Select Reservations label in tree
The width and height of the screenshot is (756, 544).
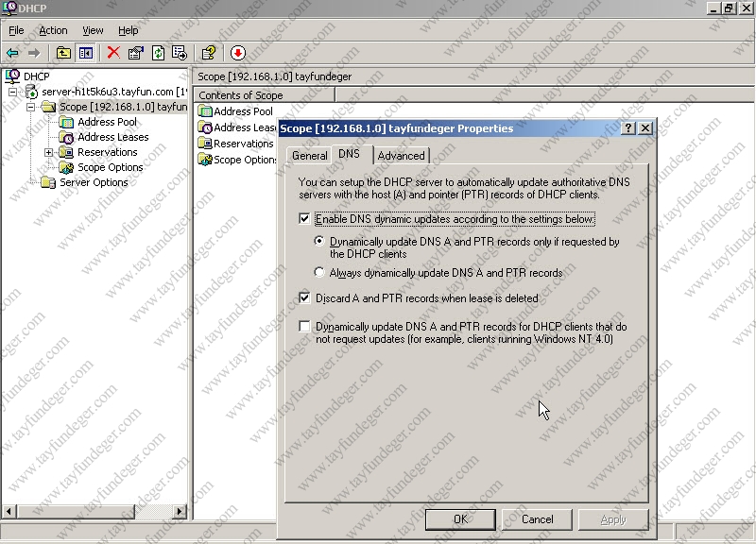[x=108, y=152]
